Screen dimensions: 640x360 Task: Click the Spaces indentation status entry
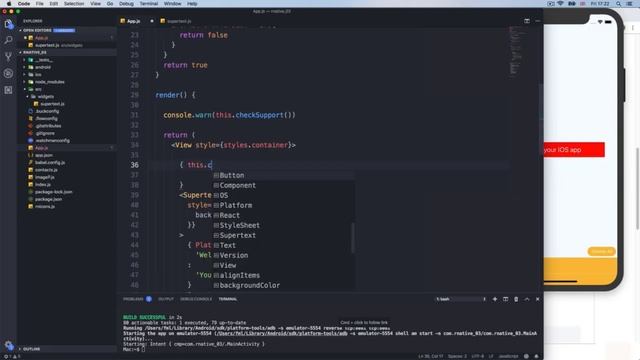457,357
